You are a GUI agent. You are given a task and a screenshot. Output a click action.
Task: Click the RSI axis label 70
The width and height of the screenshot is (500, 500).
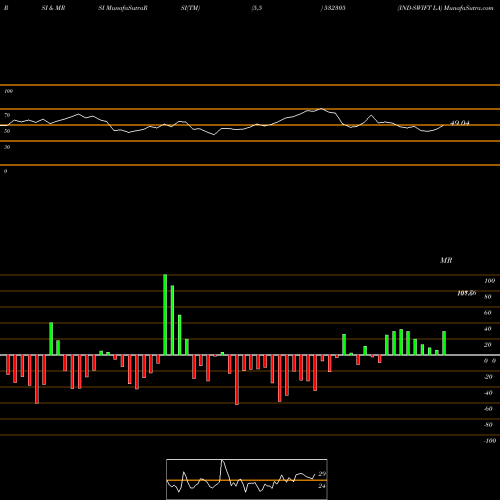click(7, 115)
